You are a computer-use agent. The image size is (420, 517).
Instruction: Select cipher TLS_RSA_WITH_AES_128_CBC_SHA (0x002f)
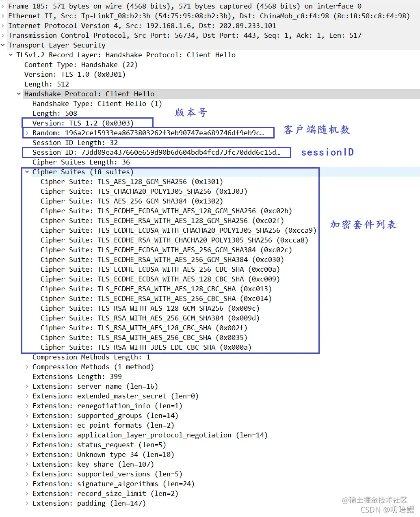pyautogui.click(x=144, y=328)
